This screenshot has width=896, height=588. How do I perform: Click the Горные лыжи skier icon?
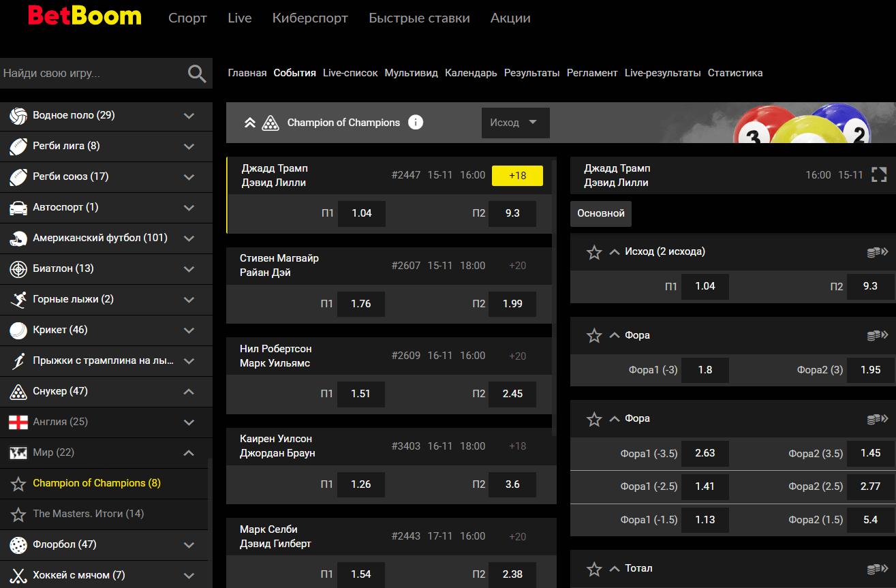(x=18, y=300)
